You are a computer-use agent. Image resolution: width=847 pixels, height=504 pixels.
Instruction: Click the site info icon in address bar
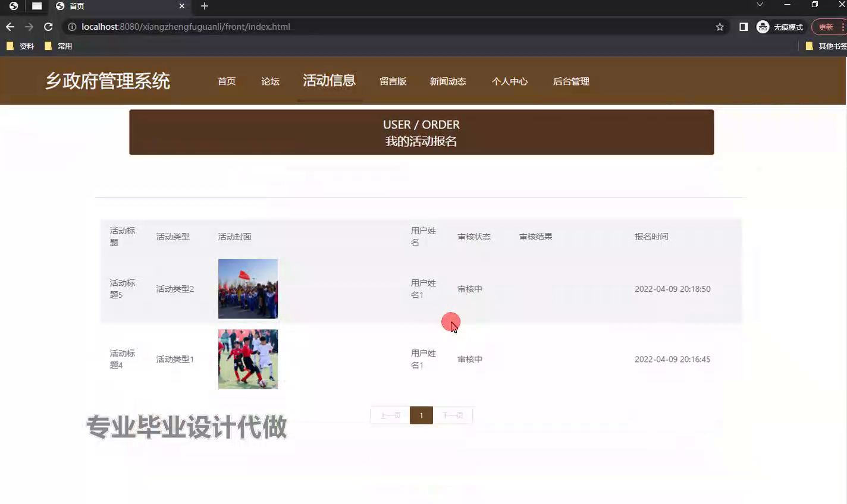[72, 27]
